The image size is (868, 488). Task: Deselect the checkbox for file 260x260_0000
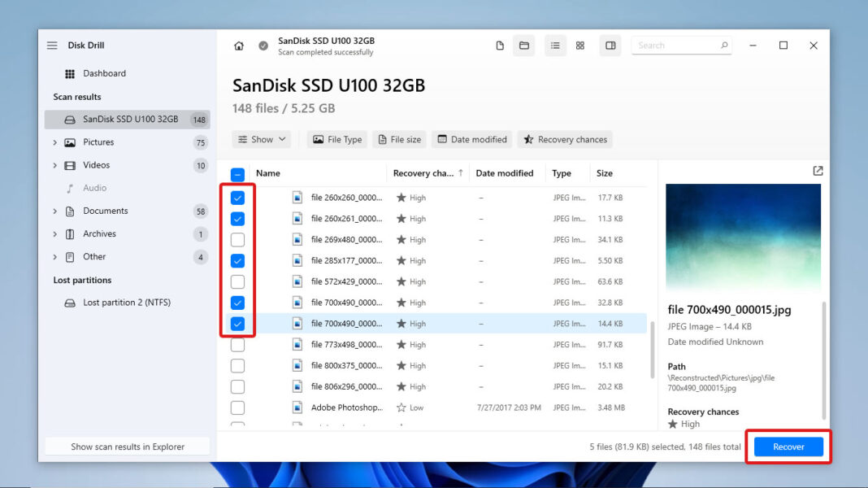pos(237,197)
